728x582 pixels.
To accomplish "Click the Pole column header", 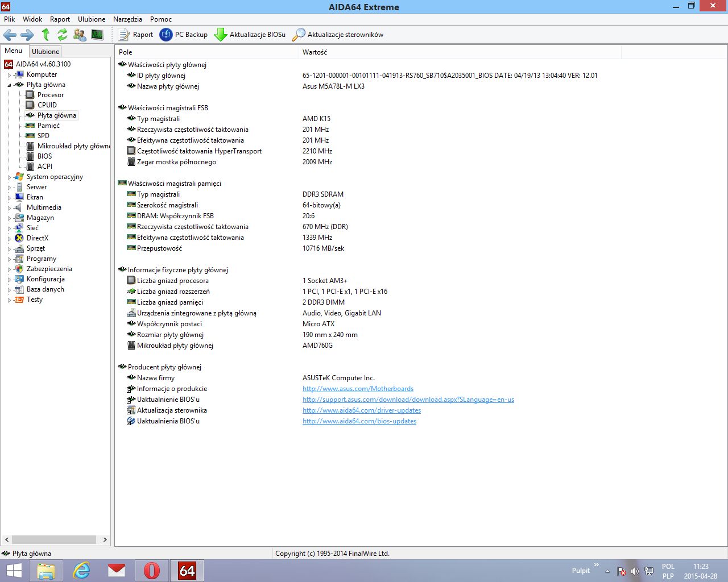I will (x=207, y=52).
